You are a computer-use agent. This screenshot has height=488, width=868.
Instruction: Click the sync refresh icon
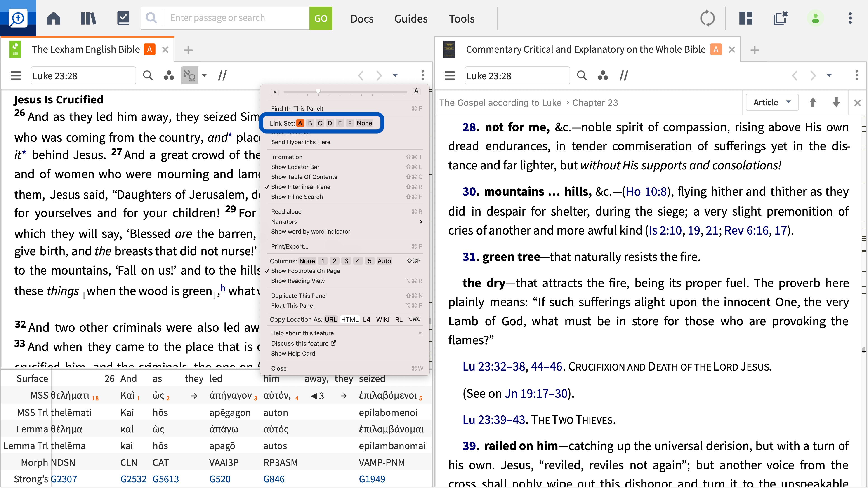(x=707, y=18)
